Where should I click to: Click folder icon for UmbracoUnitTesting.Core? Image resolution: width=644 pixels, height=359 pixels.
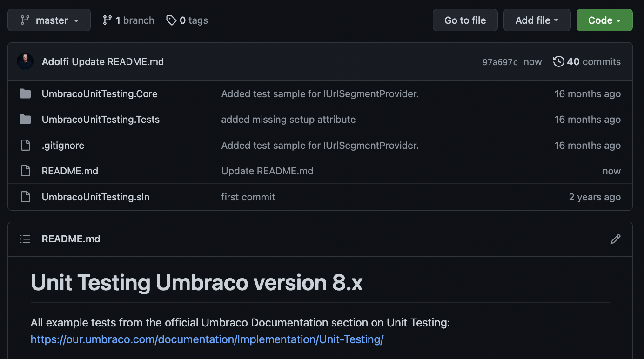(x=25, y=94)
